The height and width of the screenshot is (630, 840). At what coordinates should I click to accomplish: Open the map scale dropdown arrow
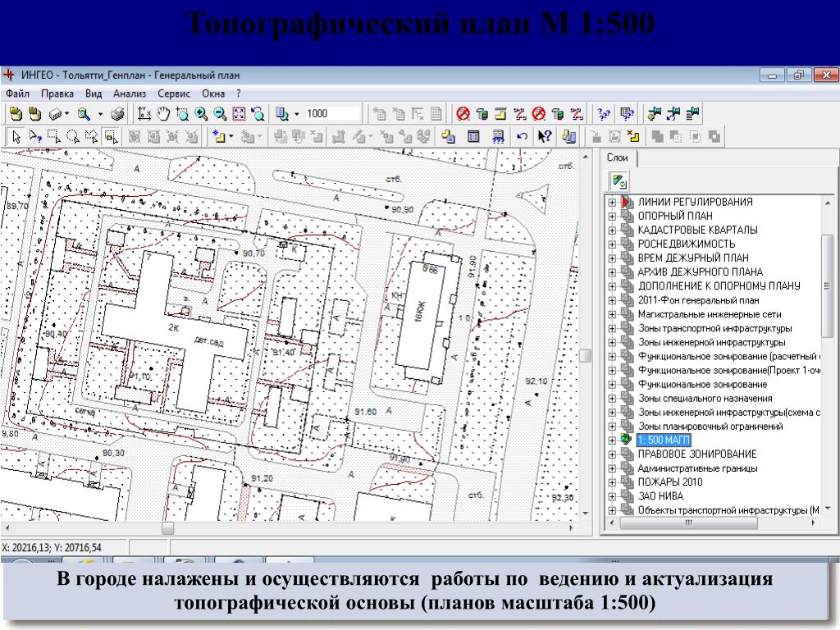click(x=296, y=114)
